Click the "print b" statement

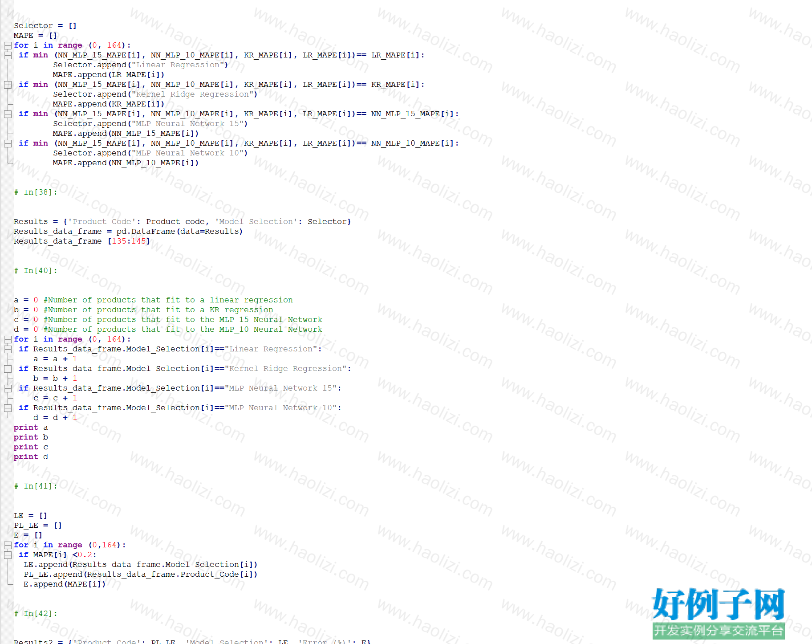(31, 437)
